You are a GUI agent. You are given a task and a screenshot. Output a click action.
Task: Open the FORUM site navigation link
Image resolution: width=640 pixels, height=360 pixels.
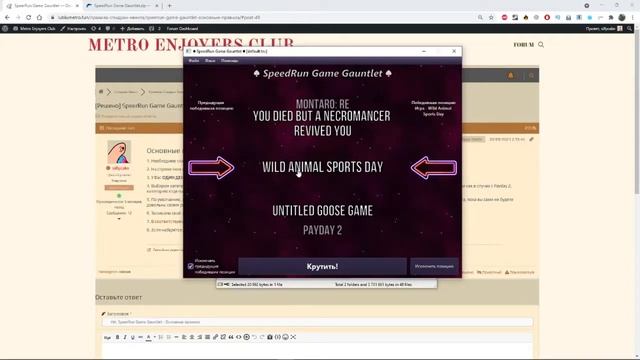[524, 44]
